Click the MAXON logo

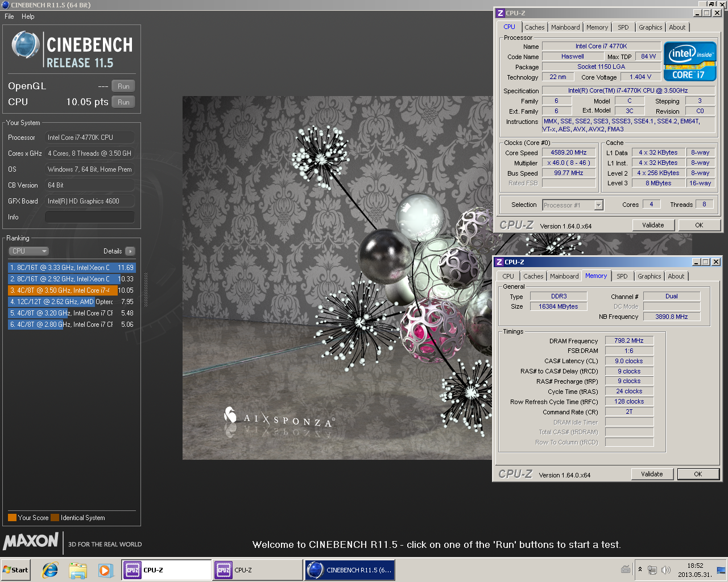click(31, 541)
